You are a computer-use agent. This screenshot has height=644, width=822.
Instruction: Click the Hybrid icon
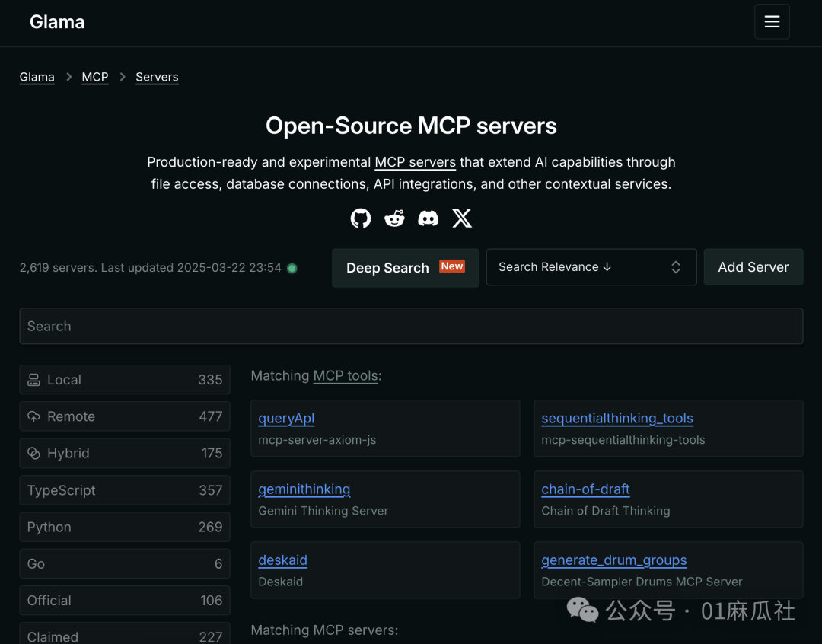click(33, 453)
